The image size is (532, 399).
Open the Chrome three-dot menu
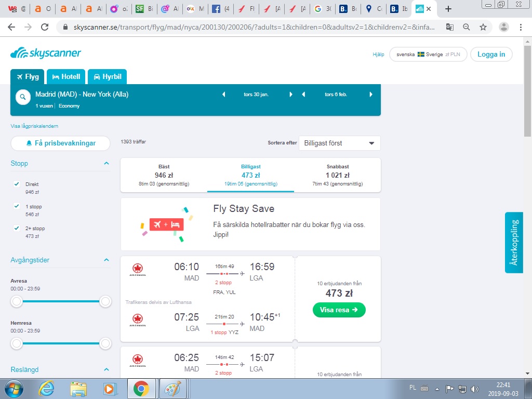521,27
